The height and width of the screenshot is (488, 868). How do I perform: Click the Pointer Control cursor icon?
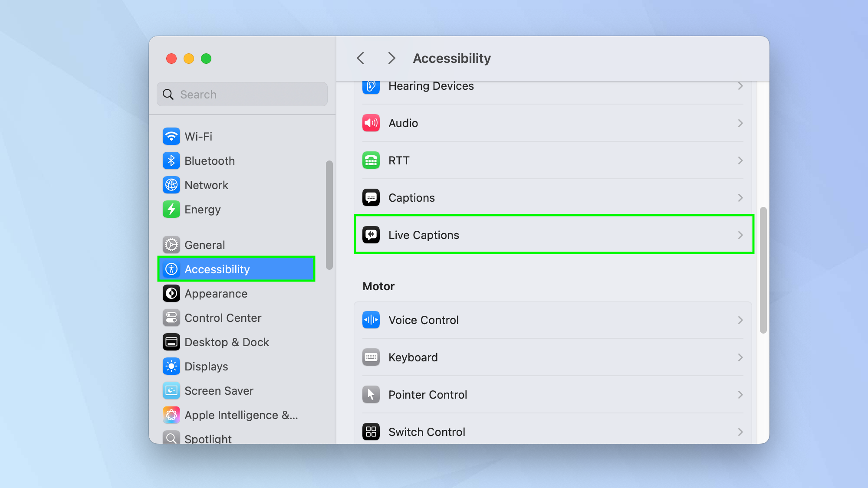[371, 395]
